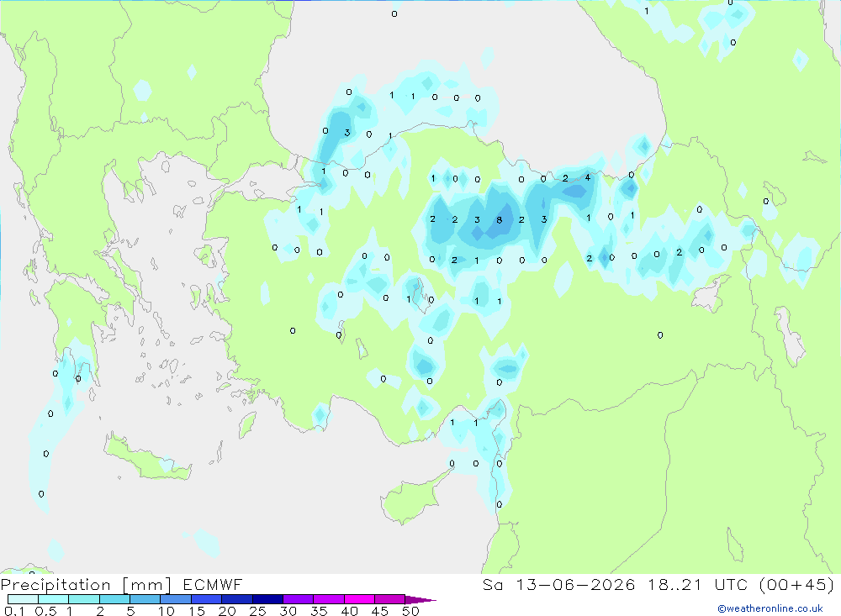Click the 35–40 mm violet legend swatch

click(x=329, y=599)
